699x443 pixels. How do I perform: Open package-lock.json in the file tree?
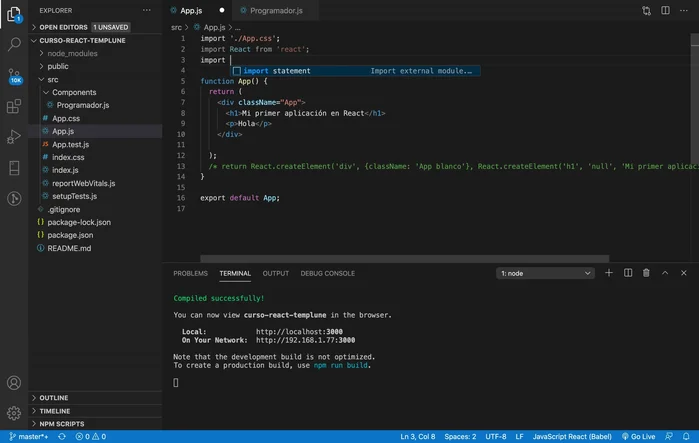pos(95,222)
